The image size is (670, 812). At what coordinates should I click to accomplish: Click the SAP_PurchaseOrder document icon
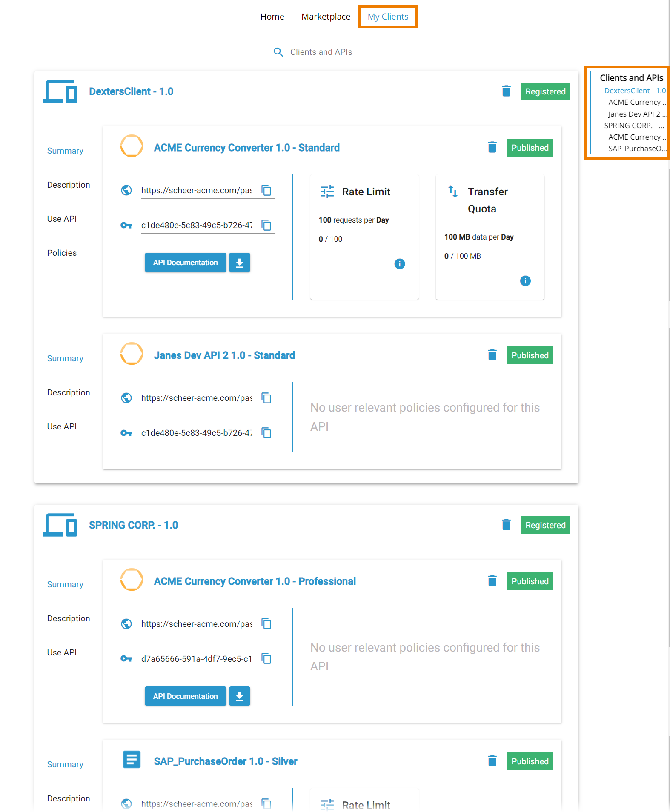pos(132,760)
